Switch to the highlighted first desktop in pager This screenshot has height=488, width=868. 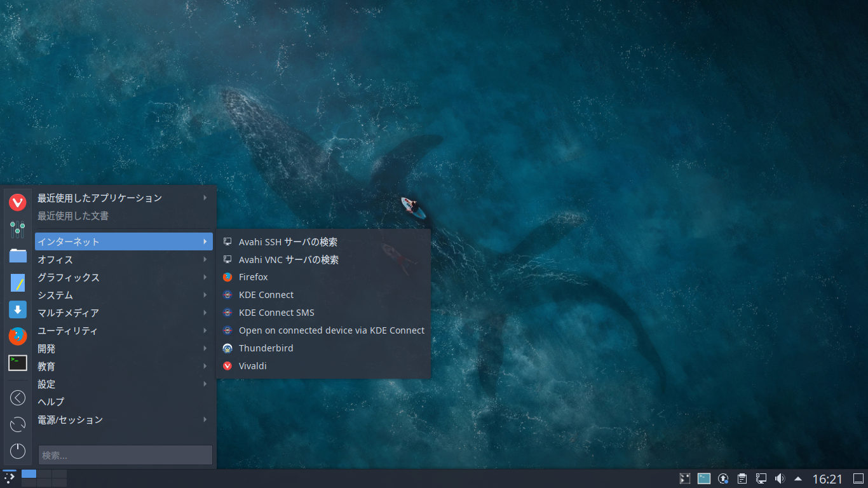[29, 474]
